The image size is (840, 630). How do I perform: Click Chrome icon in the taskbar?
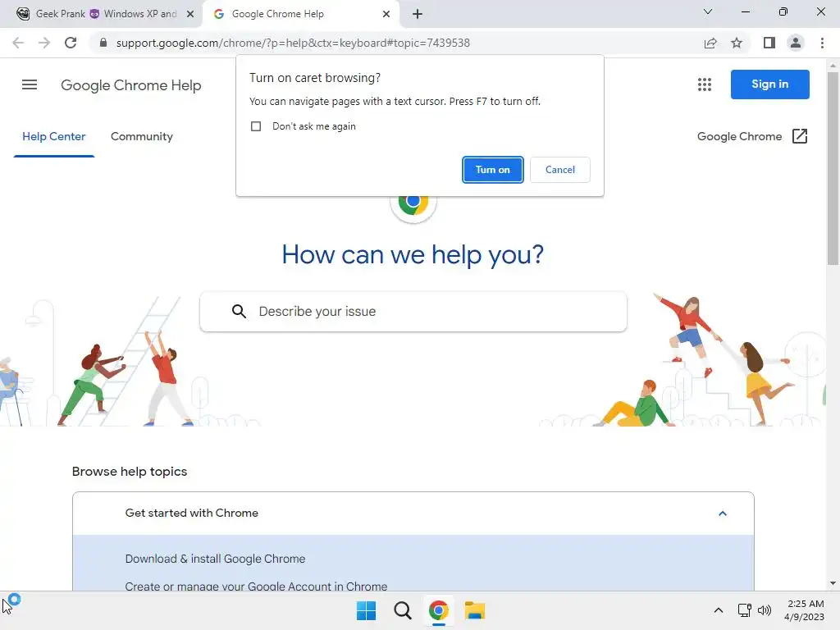(438, 610)
